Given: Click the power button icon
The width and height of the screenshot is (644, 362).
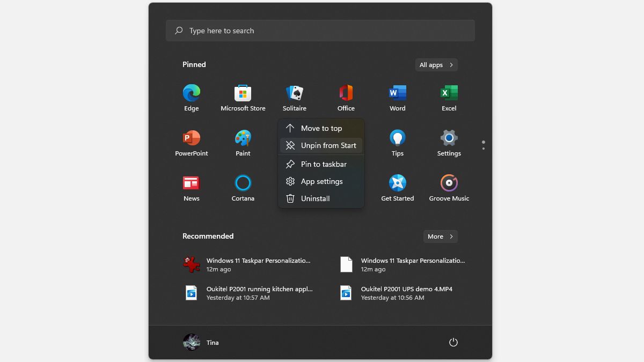Looking at the screenshot, I should (453, 342).
